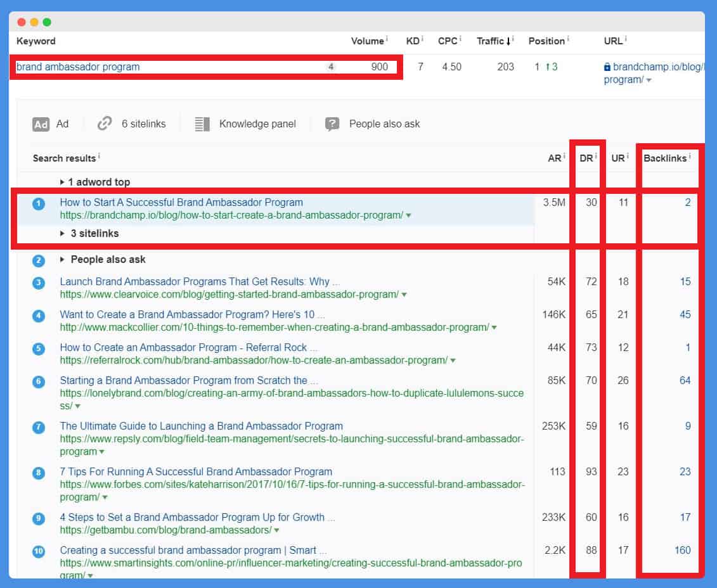Click the referralrock.com result URL
The image size is (717, 588).
click(x=254, y=360)
